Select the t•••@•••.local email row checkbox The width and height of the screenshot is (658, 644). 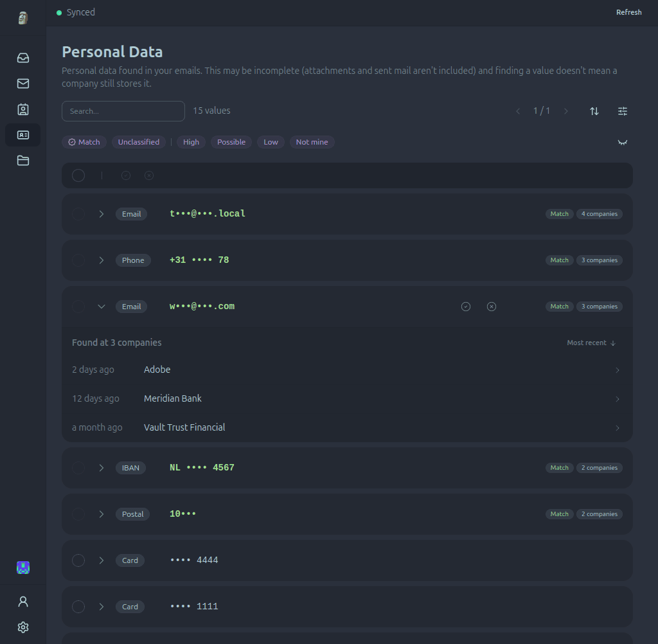coord(78,214)
